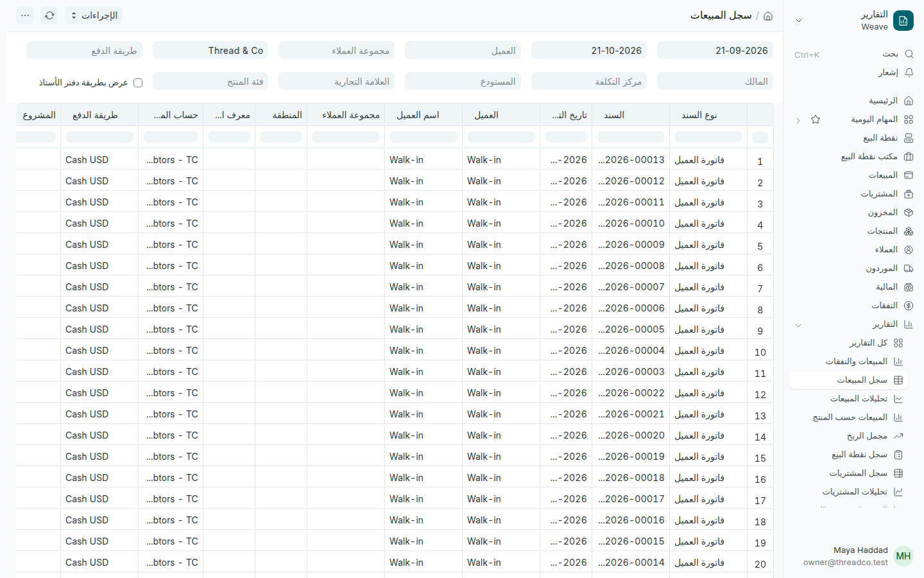
Task: Click voucher cell ending 2026-00013
Action: coord(631,160)
